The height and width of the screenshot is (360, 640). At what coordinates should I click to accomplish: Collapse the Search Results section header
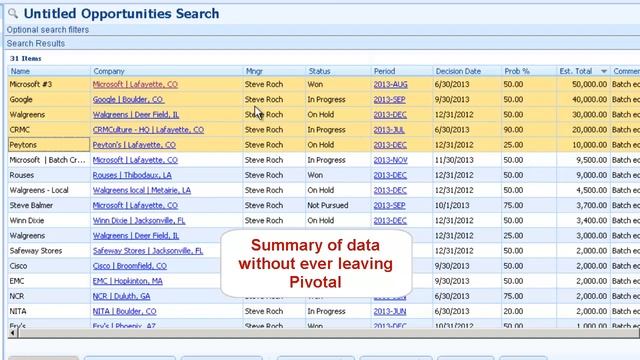pyautogui.click(x=36, y=43)
